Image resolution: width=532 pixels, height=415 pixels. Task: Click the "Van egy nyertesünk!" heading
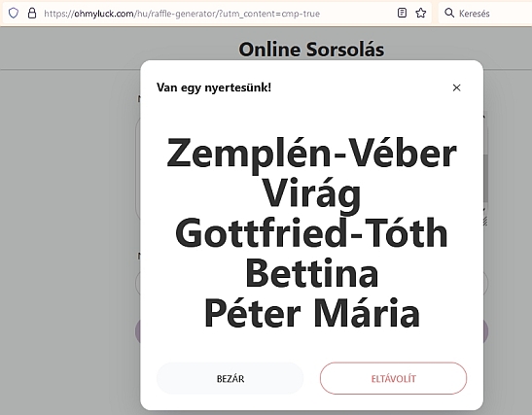(x=214, y=87)
